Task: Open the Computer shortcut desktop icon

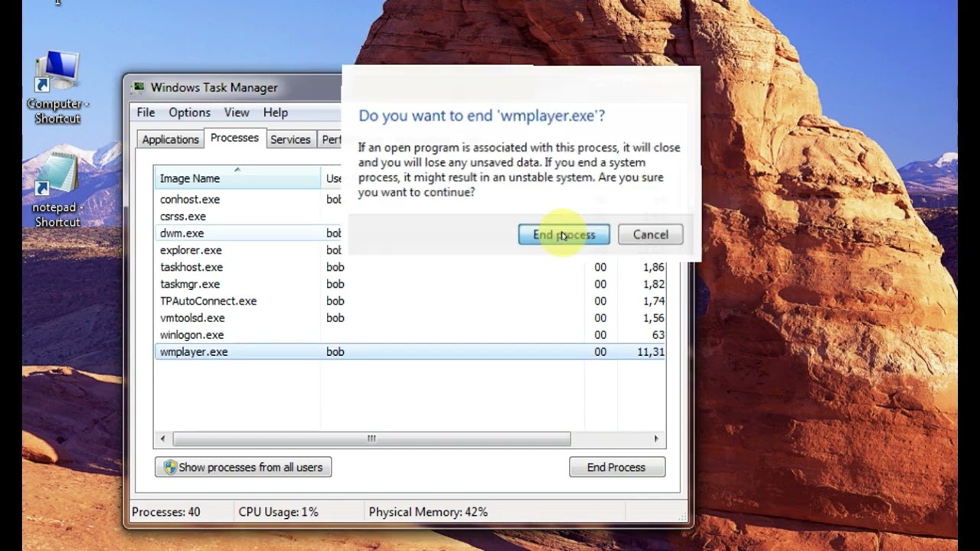Action: 57,87
